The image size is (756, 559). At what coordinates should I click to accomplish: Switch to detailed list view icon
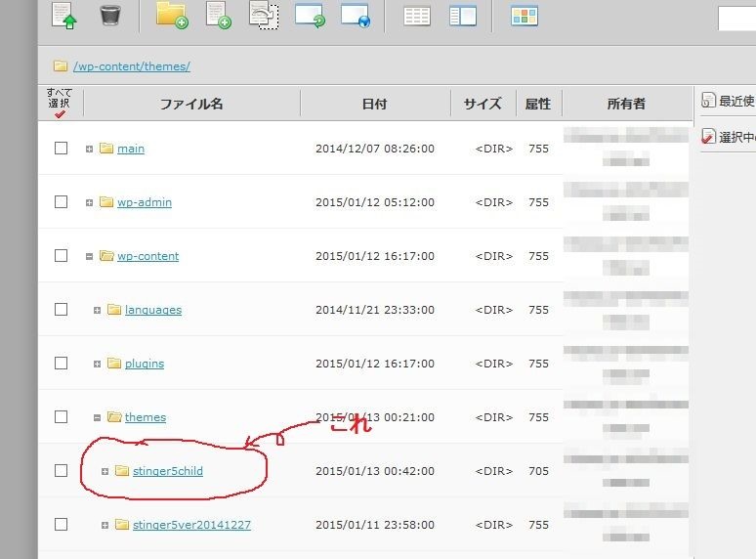pyautogui.click(x=417, y=16)
